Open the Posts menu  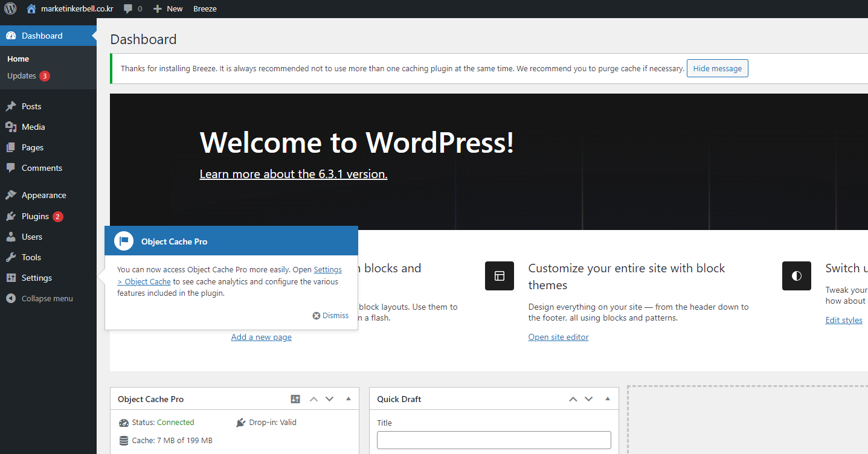pyautogui.click(x=48, y=106)
